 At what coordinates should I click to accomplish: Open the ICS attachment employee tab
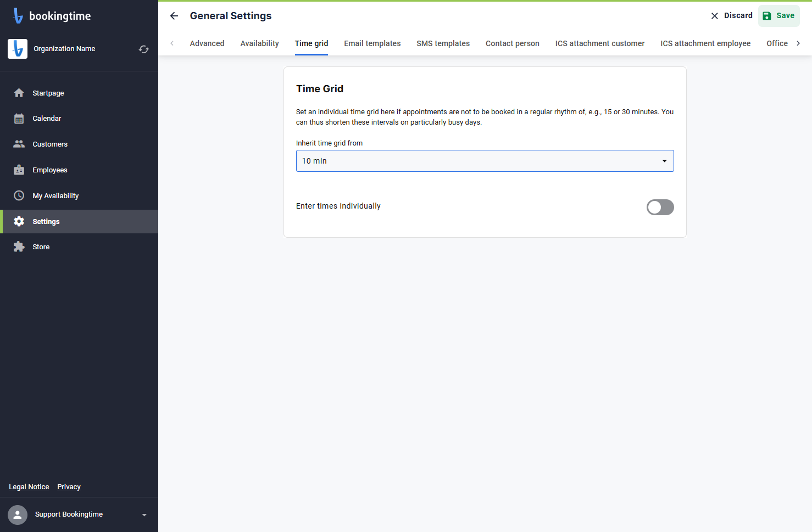point(706,43)
